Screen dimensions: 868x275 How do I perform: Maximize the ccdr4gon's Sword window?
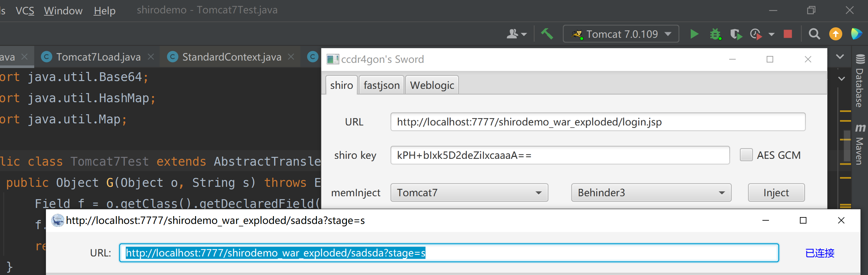[x=770, y=59]
